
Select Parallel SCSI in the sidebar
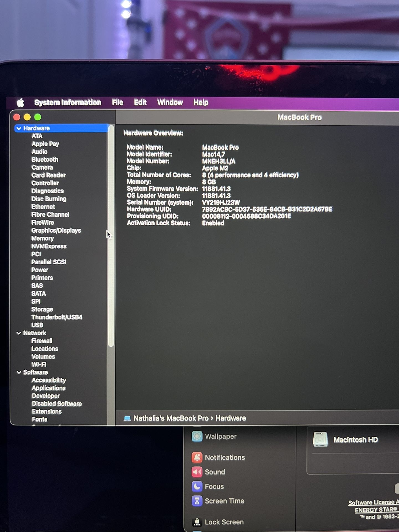coord(49,262)
